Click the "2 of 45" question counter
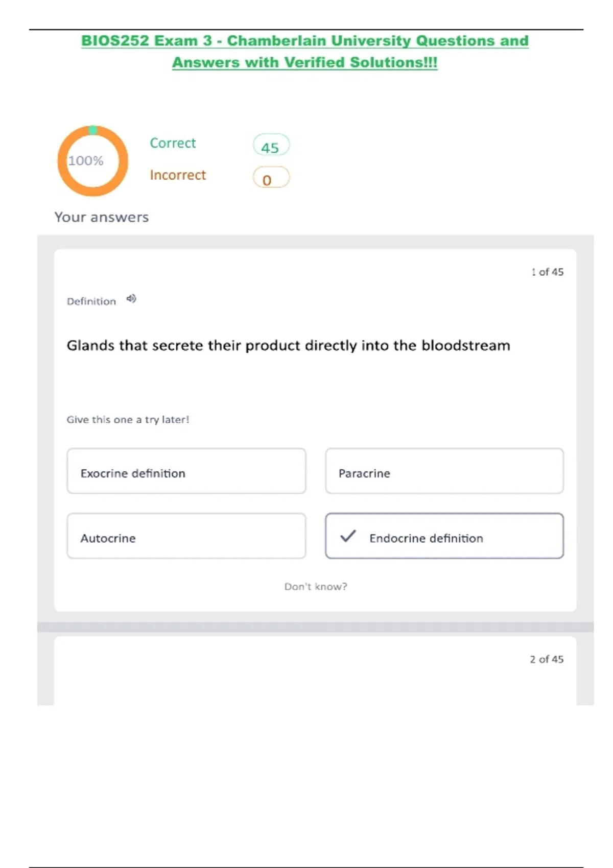This screenshot has width=613, height=868. tap(547, 659)
